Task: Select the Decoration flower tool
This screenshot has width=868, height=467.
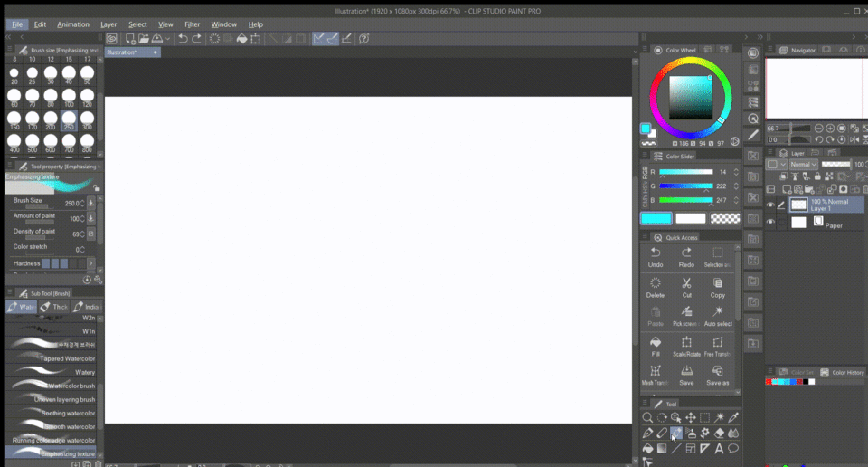Action: tap(704, 434)
